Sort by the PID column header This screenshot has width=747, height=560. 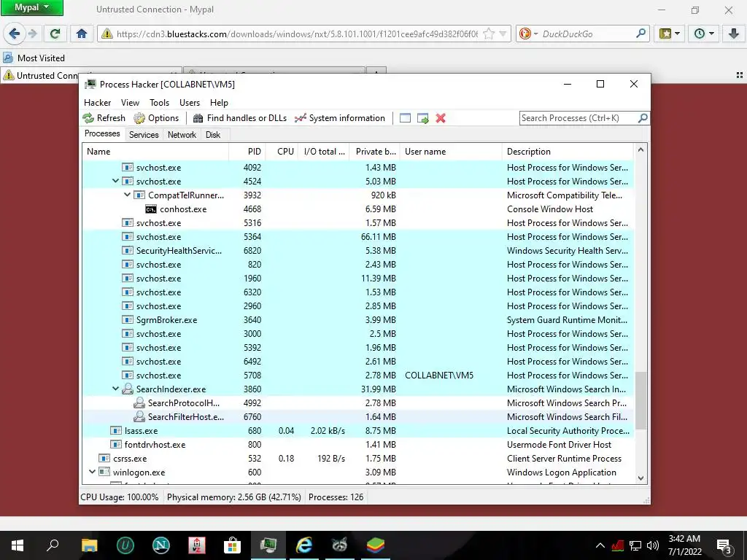pos(247,152)
